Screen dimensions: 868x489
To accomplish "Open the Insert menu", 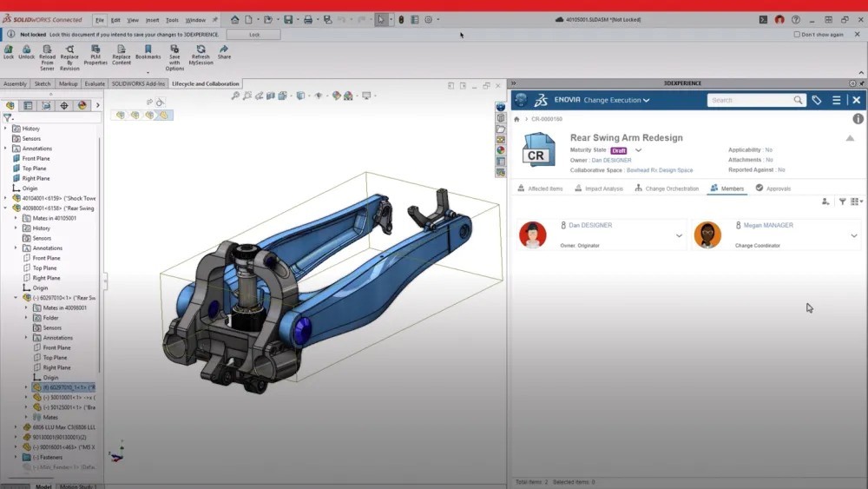I will [x=153, y=19].
